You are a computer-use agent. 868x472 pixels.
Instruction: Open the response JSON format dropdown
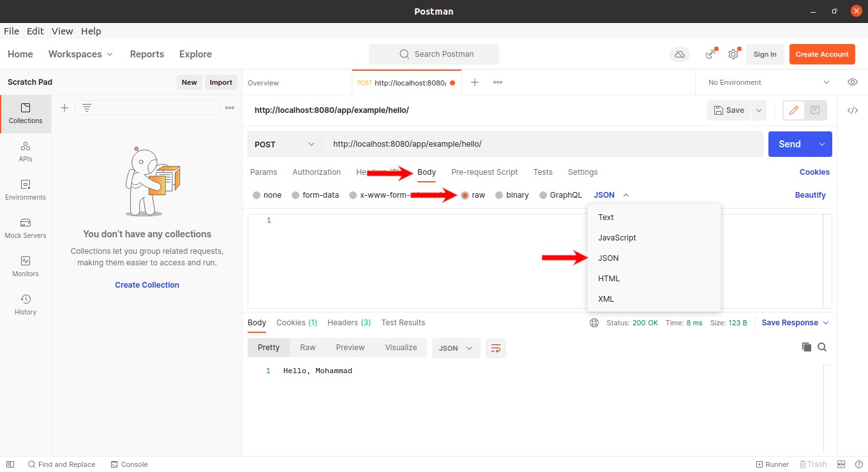pyautogui.click(x=456, y=348)
